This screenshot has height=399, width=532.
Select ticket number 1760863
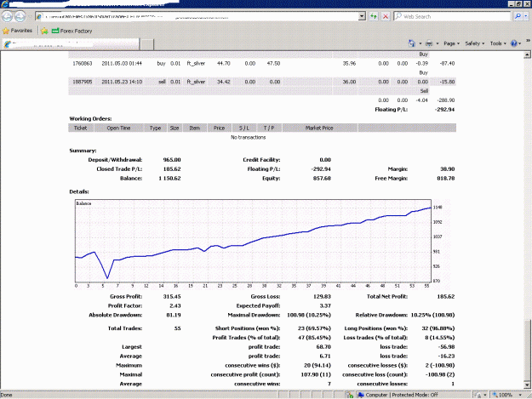pyautogui.click(x=82, y=64)
